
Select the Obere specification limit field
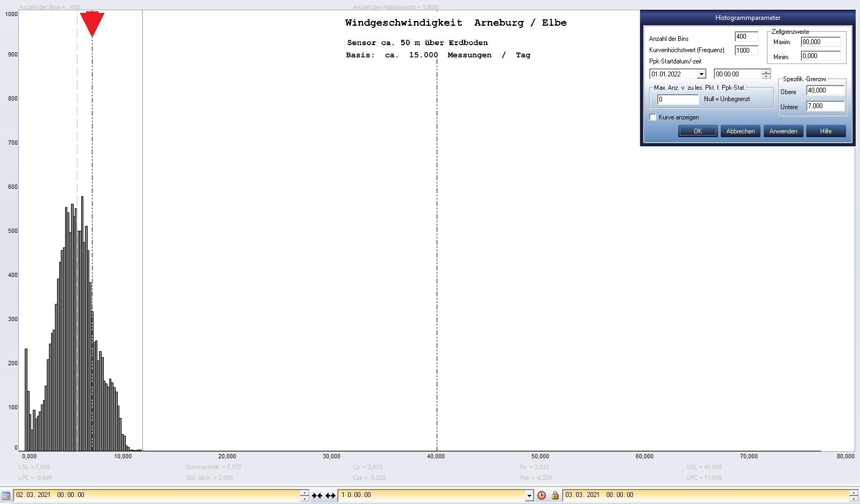(825, 90)
